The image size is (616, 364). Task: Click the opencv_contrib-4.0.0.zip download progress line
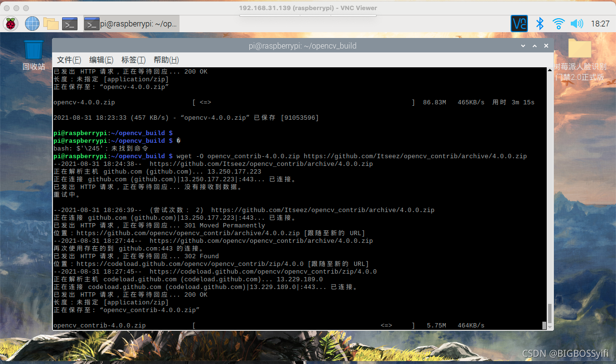point(269,326)
